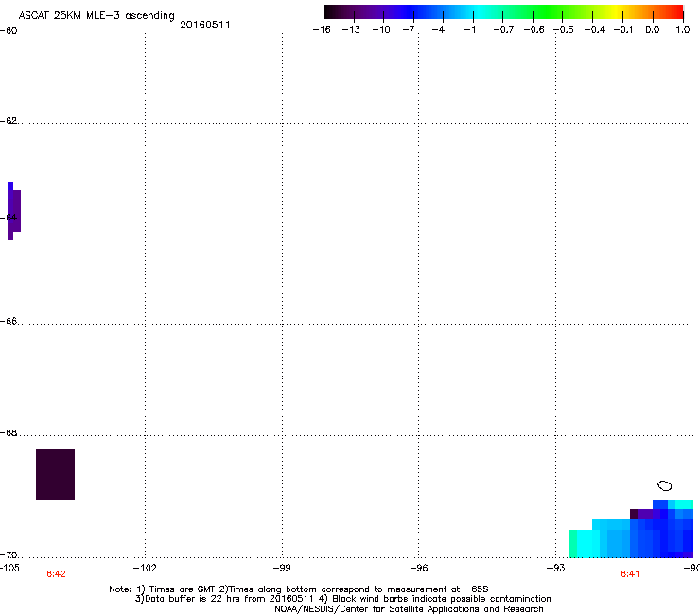The height and width of the screenshot is (615, 700).
Task: Click the 1.0 color scale label
Action: click(x=683, y=30)
